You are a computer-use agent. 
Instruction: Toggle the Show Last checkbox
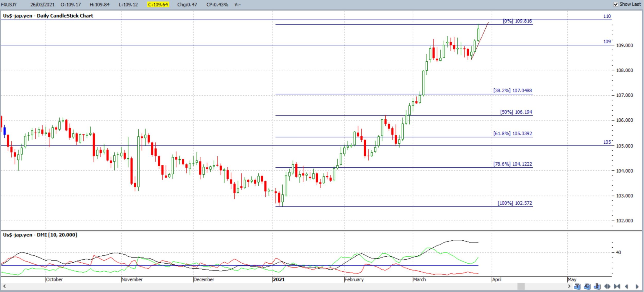pyautogui.click(x=616, y=4)
